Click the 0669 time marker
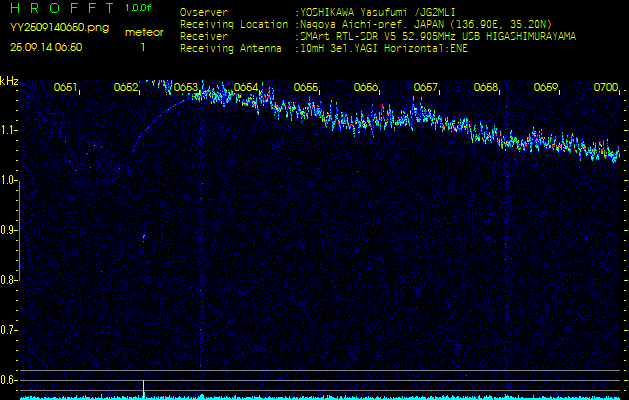Screen dimensions: 629x400 pyautogui.click(x=545, y=88)
